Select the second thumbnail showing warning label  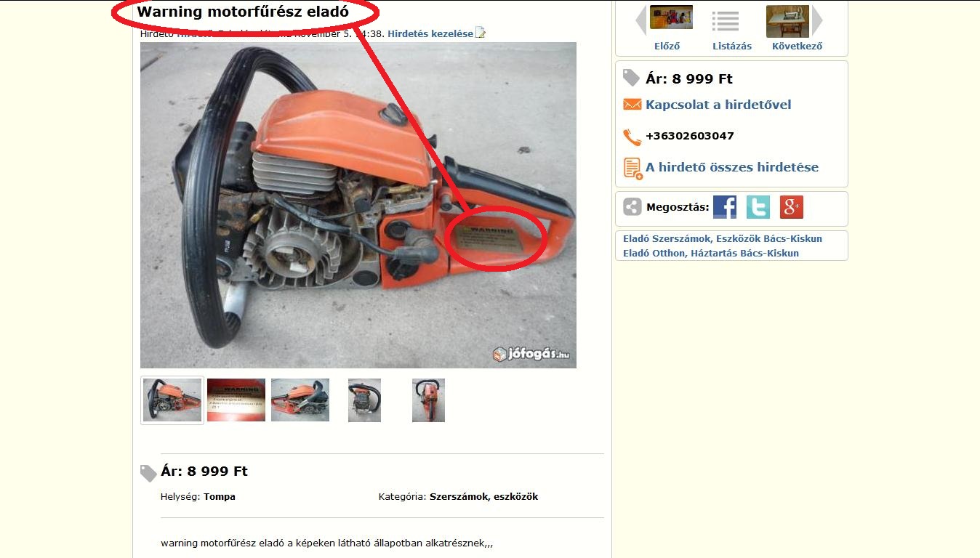pyautogui.click(x=236, y=400)
